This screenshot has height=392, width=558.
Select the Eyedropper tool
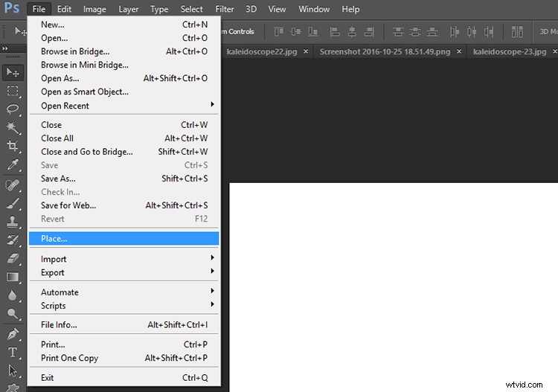13,165
